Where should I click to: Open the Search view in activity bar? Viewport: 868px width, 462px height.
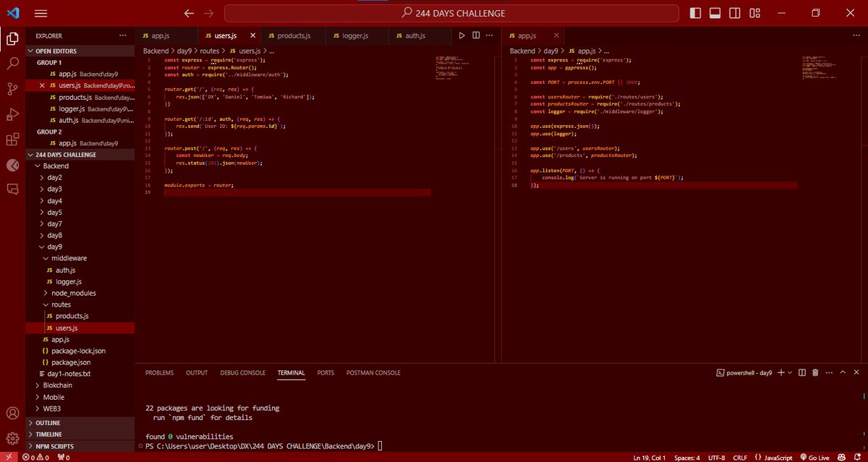coord(12,64)
